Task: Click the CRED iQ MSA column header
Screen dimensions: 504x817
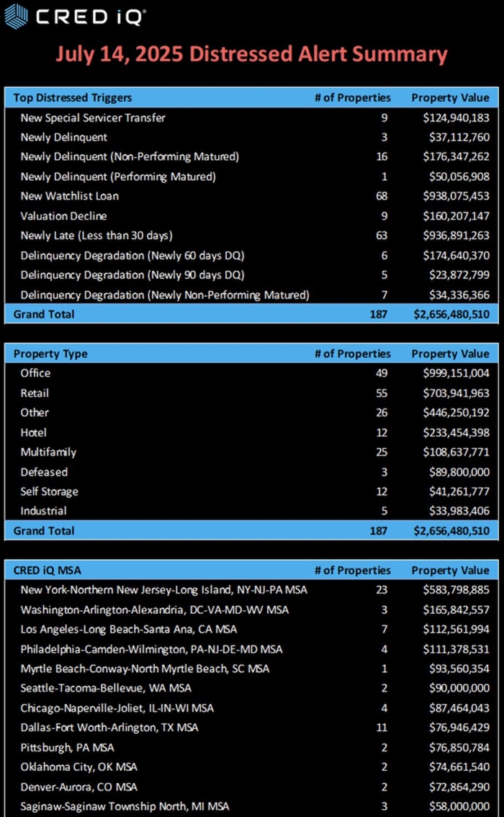Action: (47, 570)
